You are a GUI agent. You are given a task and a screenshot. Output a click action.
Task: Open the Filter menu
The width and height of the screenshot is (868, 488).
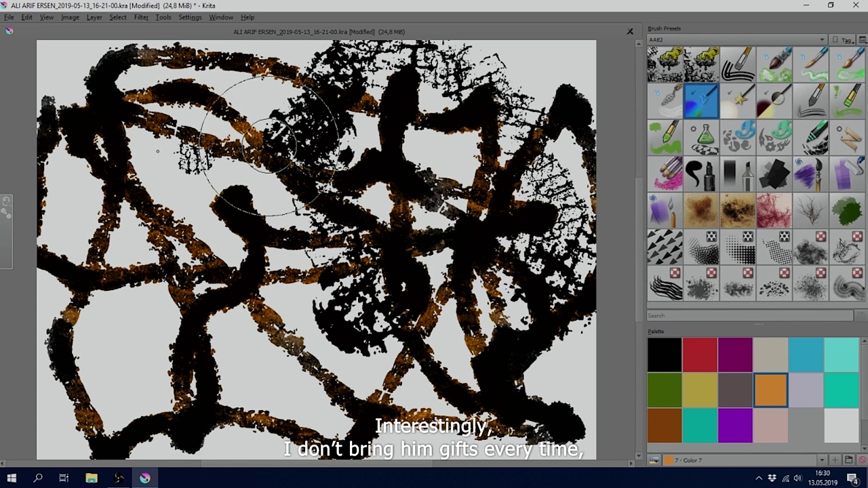point(141,17)
